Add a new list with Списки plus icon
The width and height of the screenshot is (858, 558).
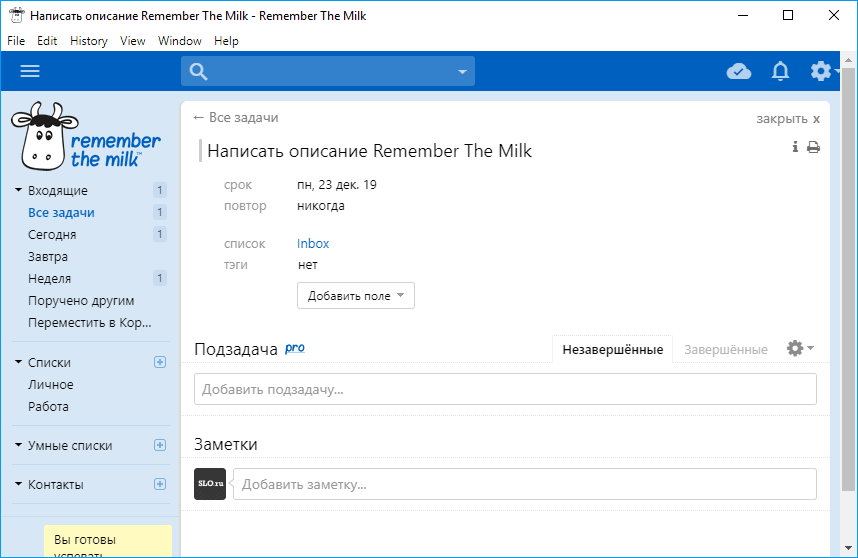point(160,362)
